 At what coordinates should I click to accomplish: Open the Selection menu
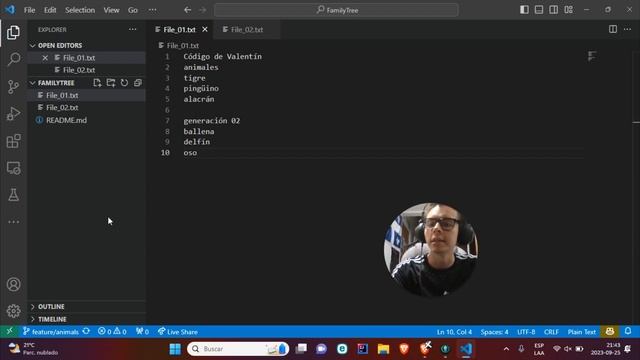click(80, 10)
